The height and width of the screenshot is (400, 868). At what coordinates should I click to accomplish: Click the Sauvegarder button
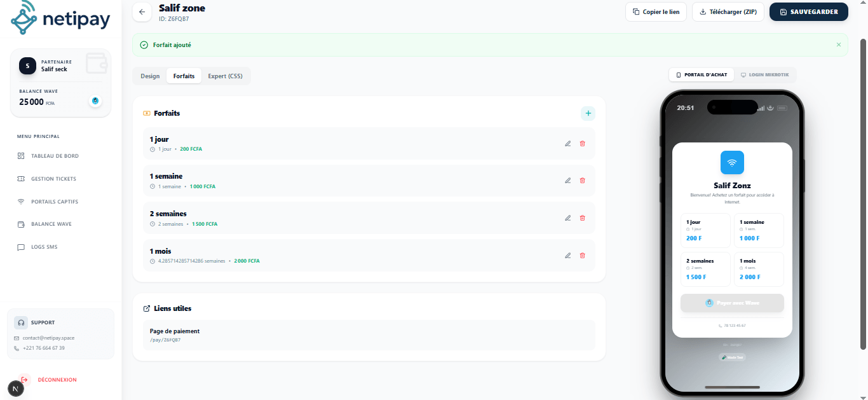808,11
